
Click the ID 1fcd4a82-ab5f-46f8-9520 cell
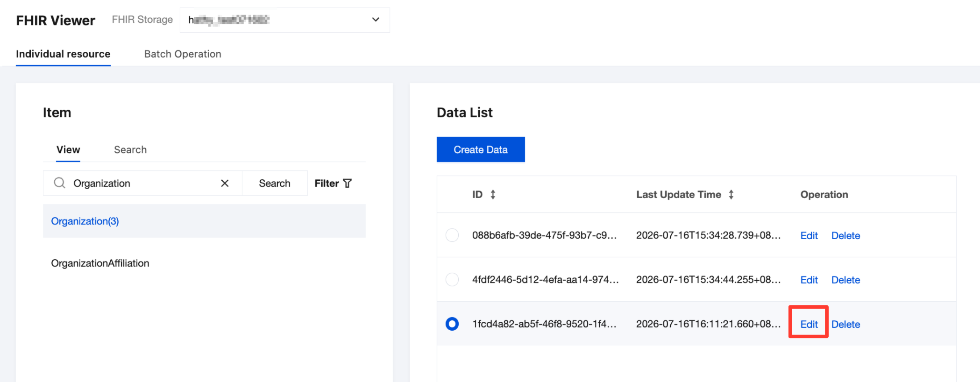(x=545, y=324)
